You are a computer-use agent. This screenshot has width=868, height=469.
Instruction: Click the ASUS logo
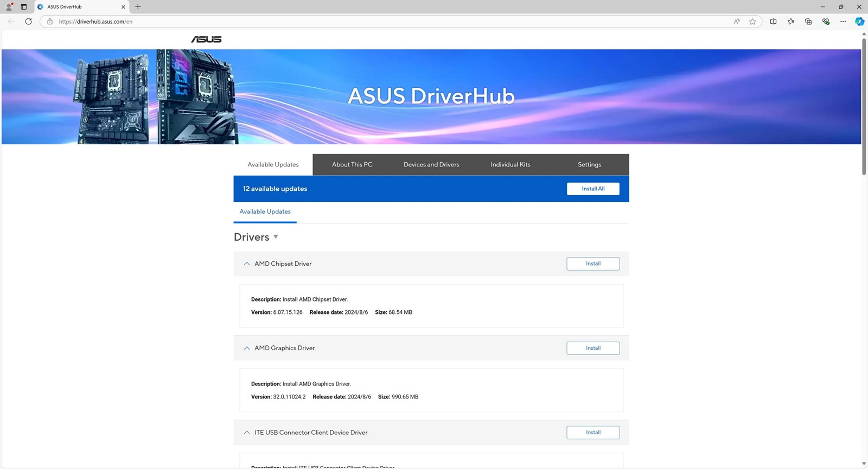coord(206,39)
